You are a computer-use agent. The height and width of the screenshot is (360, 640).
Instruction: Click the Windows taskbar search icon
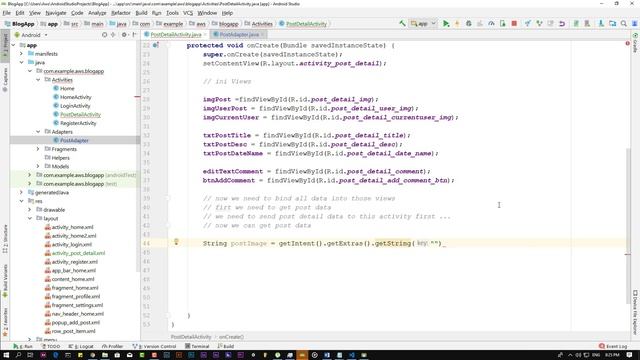[x=18, y=355]
